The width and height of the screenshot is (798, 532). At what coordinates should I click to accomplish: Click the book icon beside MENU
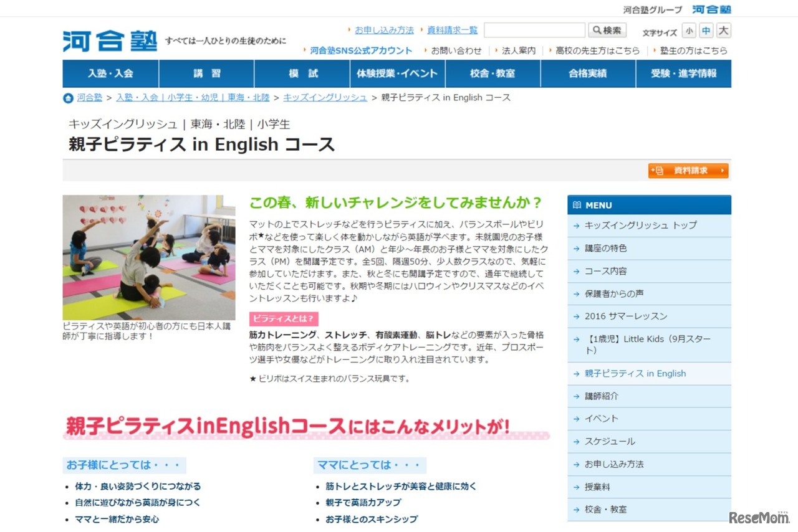click(577, 205)
